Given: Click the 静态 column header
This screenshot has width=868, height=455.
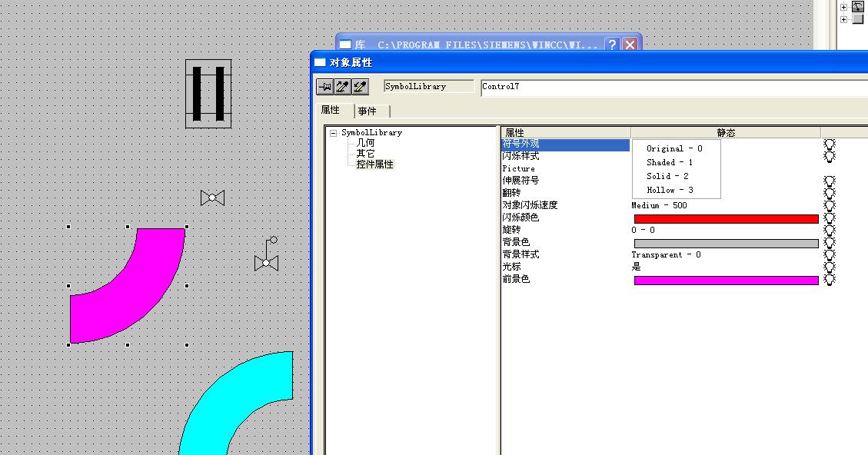Looking at the screenshot, I should pyautogui.click(x=726, y=132).
